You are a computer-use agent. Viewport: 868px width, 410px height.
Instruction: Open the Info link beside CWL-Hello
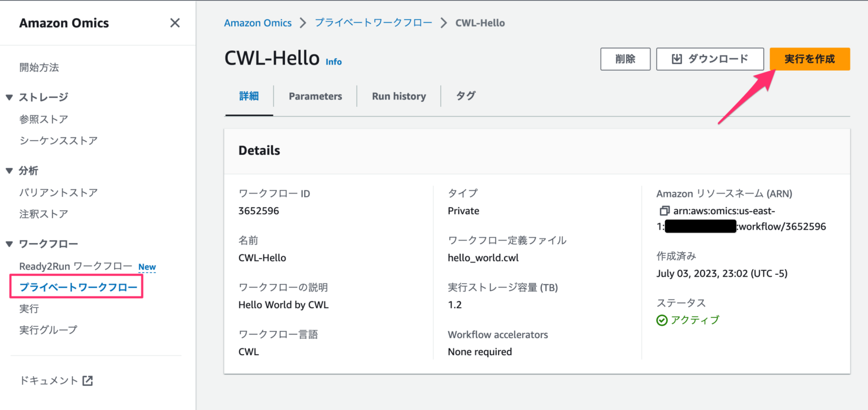(333, 62)
